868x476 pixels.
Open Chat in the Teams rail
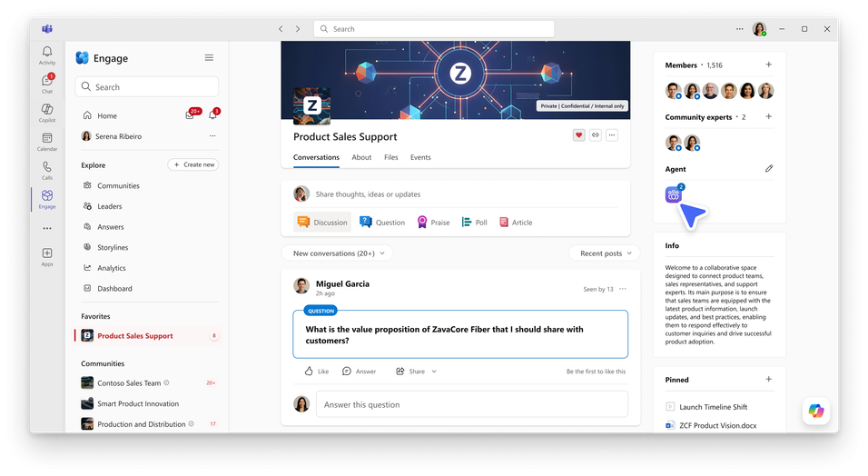click(47, 84)
